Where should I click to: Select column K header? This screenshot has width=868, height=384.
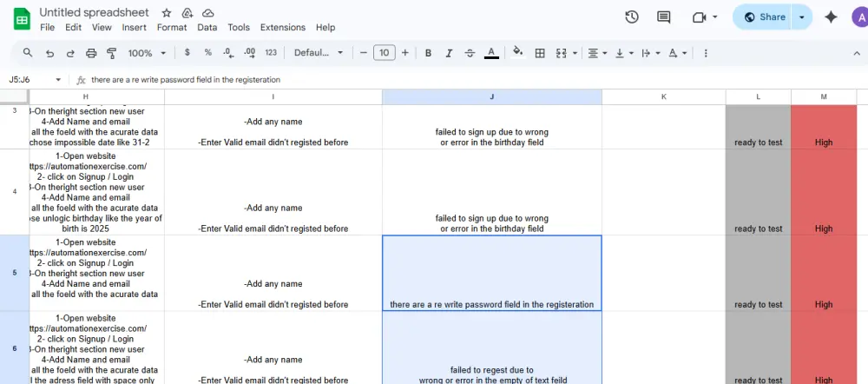click(664, 96)
